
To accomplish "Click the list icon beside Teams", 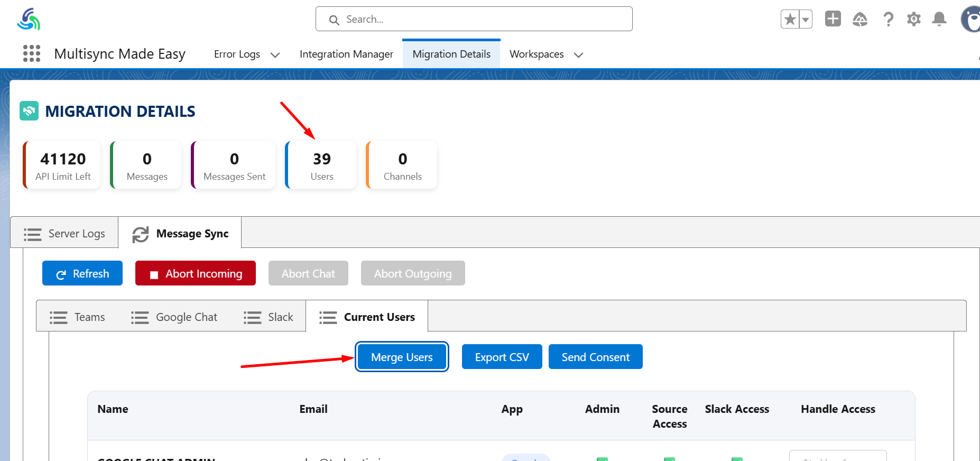I will (58, 317).
